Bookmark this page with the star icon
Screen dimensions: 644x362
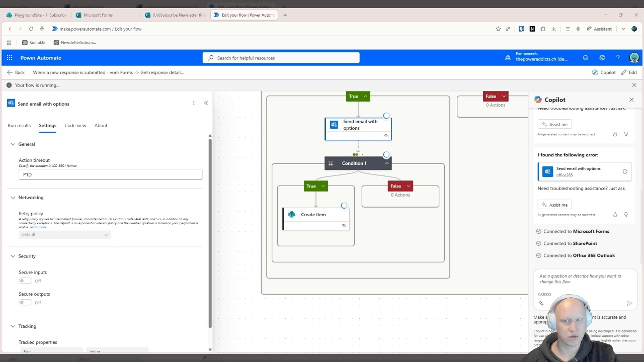tap(498, 29)
